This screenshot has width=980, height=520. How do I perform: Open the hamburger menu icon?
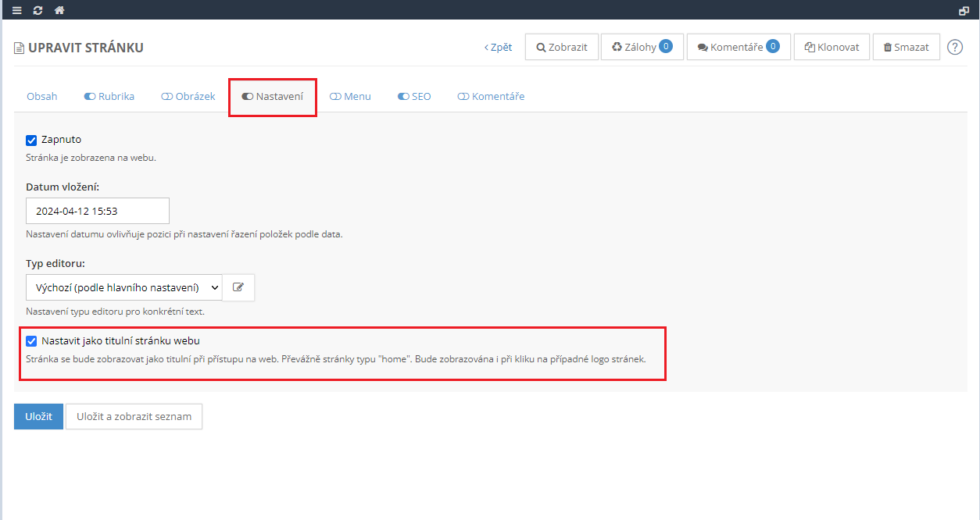click(17, 10)
